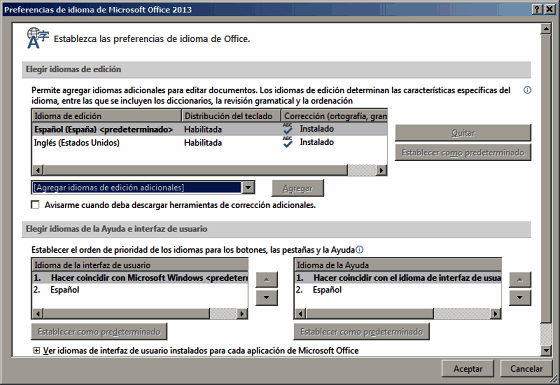Select 'Hacer coincidir con Microsoft Windows' interface entry
Image resolution: width=560 pixels, height=385 pixels.
[140, 278]
